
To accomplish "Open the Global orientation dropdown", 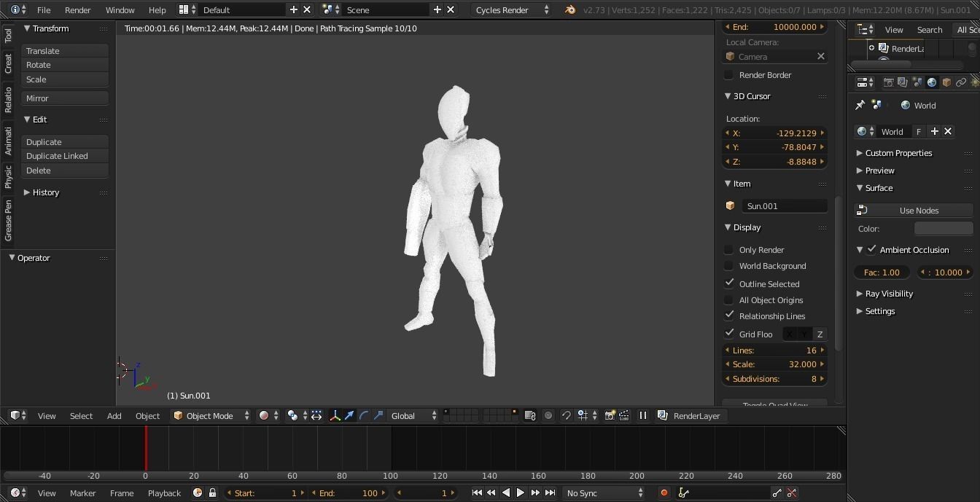I will click(x=413, y=415).
